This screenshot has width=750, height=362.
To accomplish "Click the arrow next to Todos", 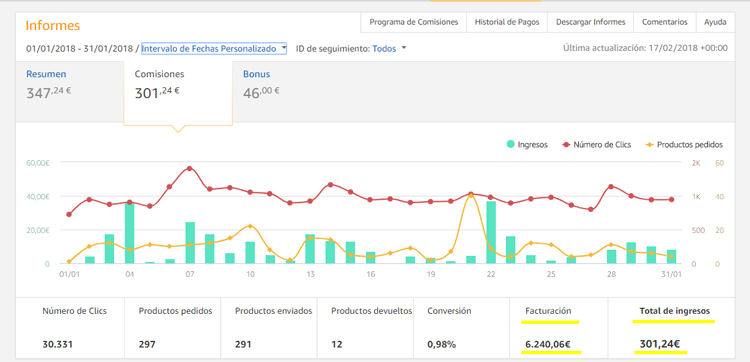I will (404, 48).
